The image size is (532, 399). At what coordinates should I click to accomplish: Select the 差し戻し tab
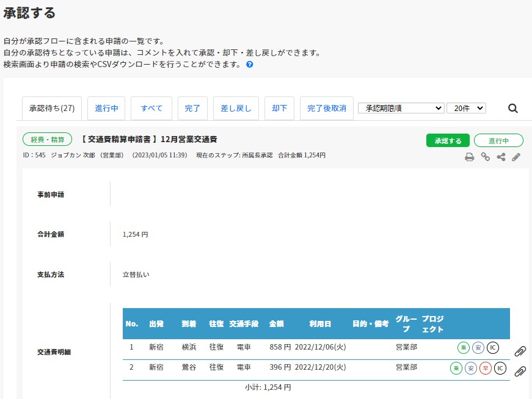tap(236, 108)
